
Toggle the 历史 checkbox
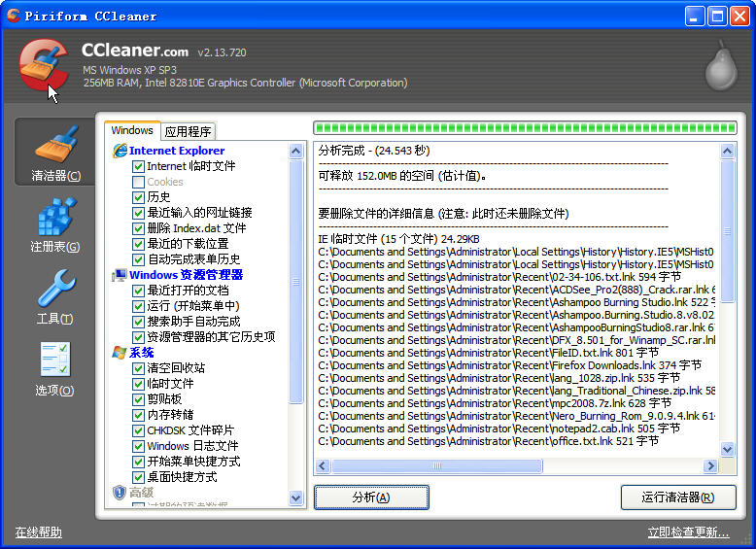coord(138,197)
